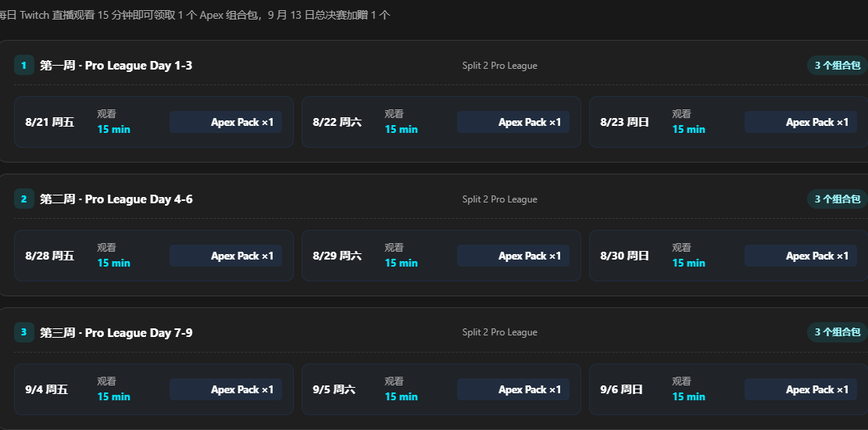Click the week 2 number badge

click(23, 199)
